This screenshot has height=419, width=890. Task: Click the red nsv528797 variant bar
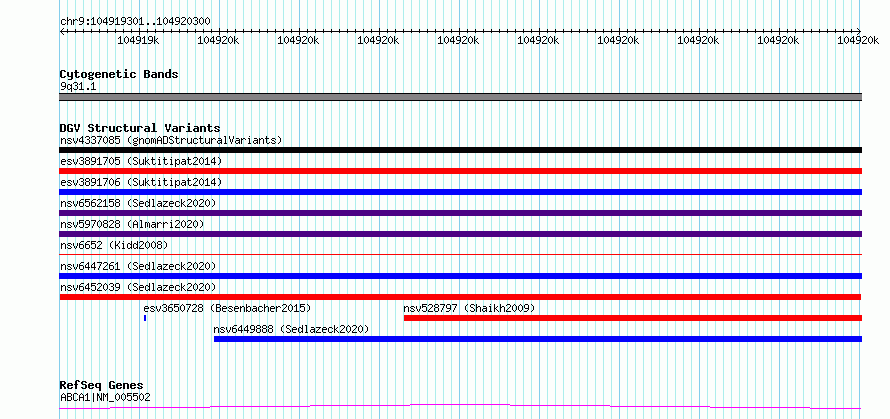633,318
